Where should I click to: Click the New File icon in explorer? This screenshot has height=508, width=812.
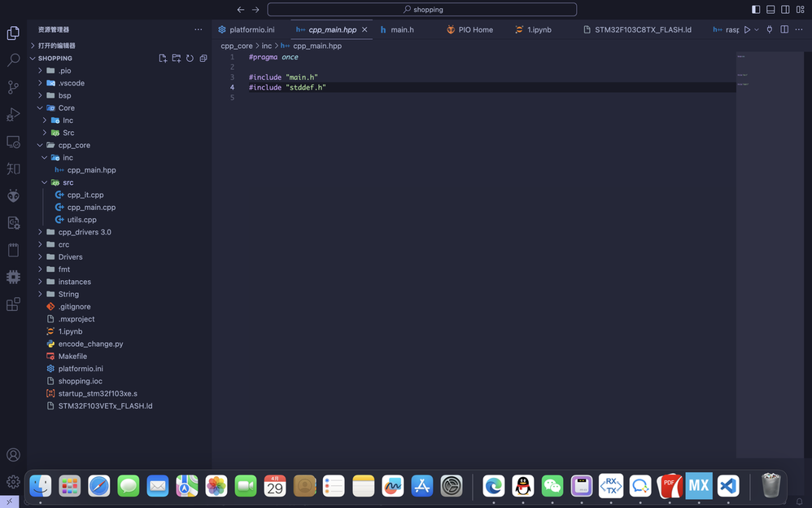pos(163,59)
